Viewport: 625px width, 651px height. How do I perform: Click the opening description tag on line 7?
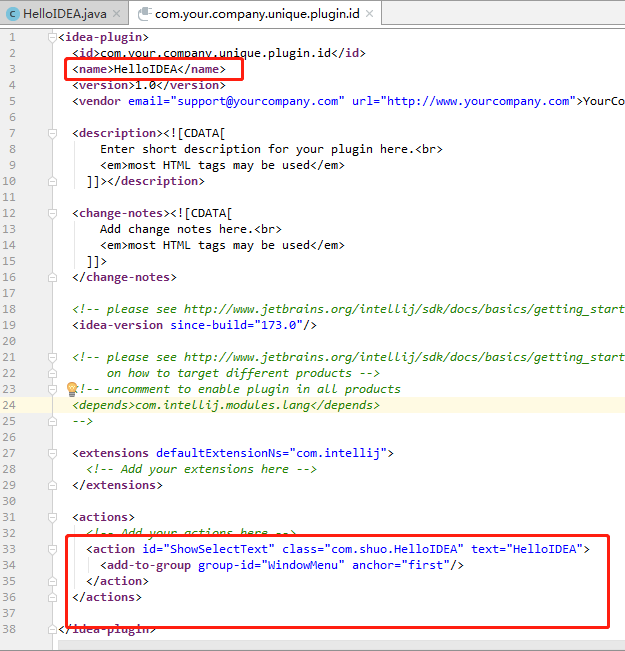tap(118, 133)
